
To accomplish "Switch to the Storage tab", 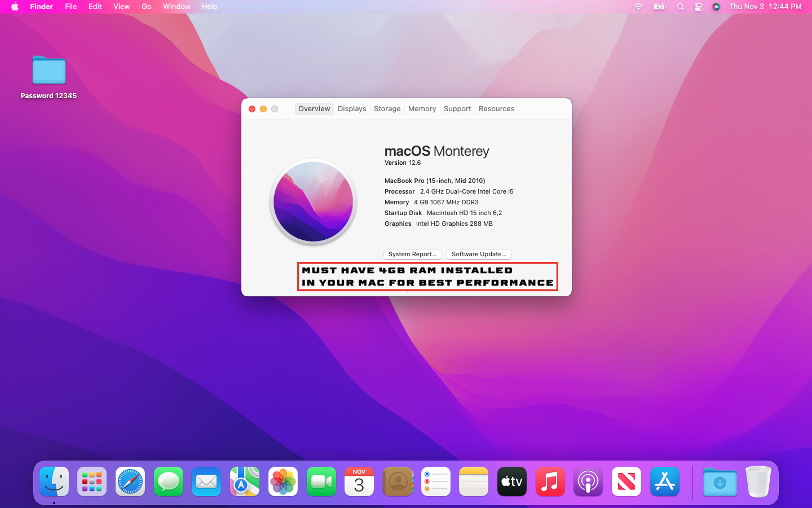I will coord(387,109).
